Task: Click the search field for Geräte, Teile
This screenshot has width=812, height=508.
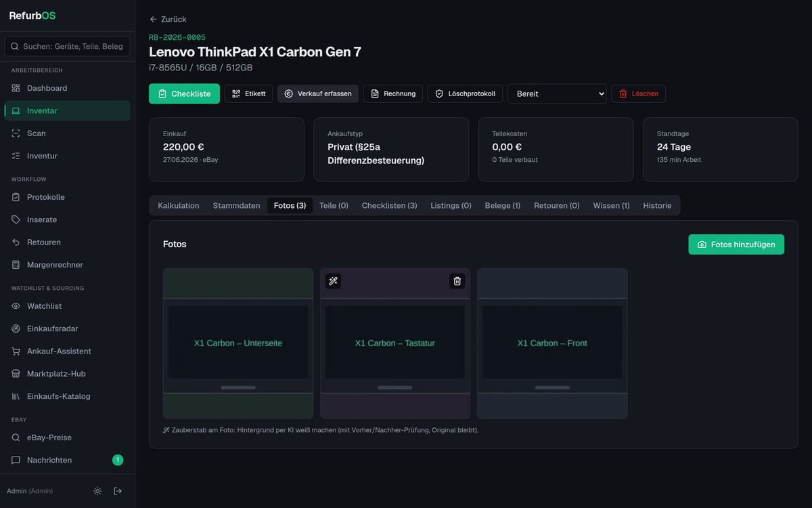Action: [67, 46]
